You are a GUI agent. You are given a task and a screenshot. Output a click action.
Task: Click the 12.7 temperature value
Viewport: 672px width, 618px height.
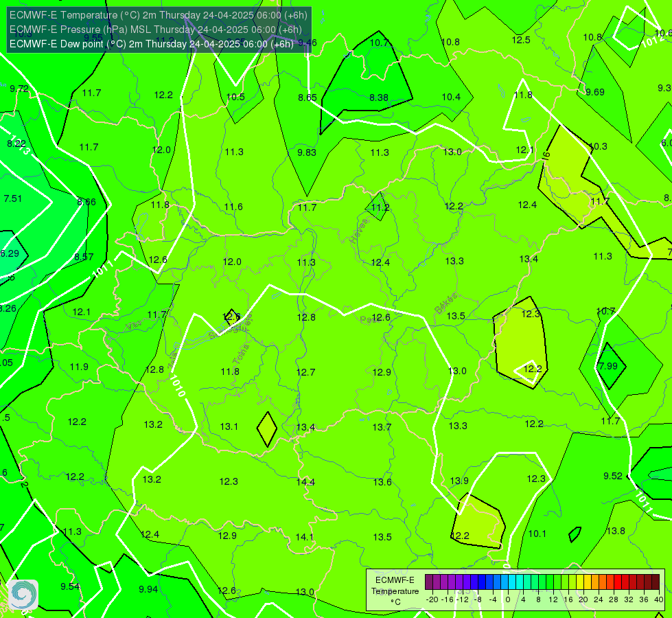tap(305, 372)
